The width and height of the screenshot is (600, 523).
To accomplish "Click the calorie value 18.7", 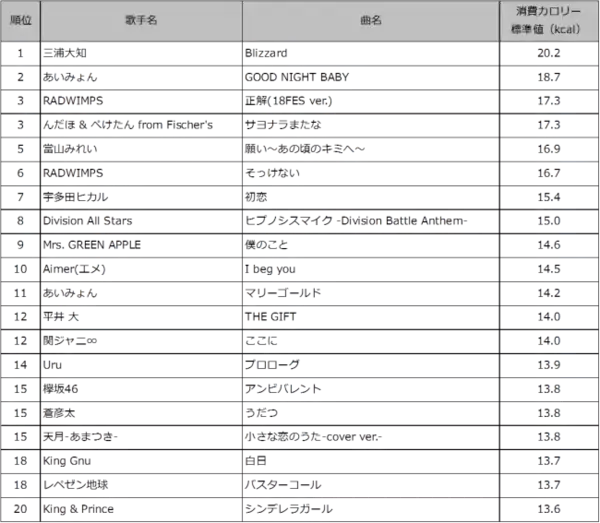I will 548,77.
